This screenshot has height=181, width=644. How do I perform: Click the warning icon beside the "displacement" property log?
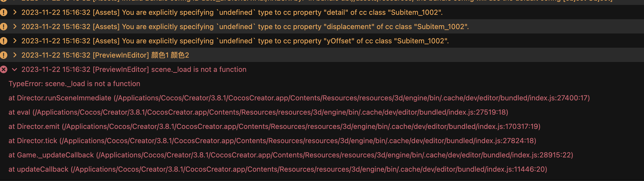pyautogui.click(x=4, y=27)
